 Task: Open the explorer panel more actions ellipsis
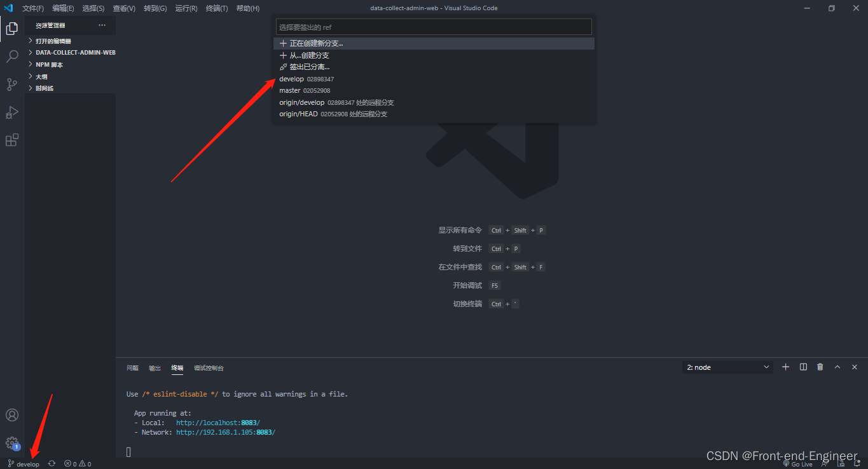tap(102, 25)
